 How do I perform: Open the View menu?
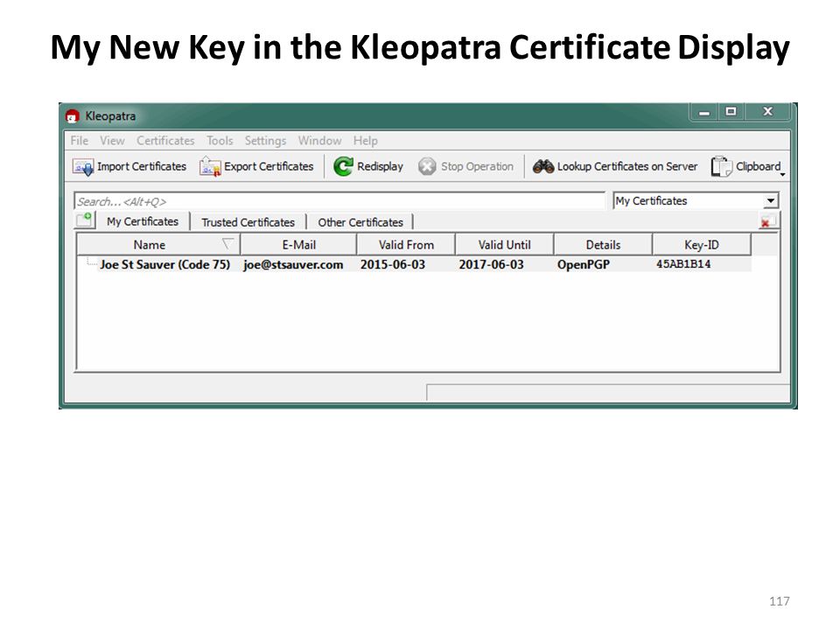[112, 141]
